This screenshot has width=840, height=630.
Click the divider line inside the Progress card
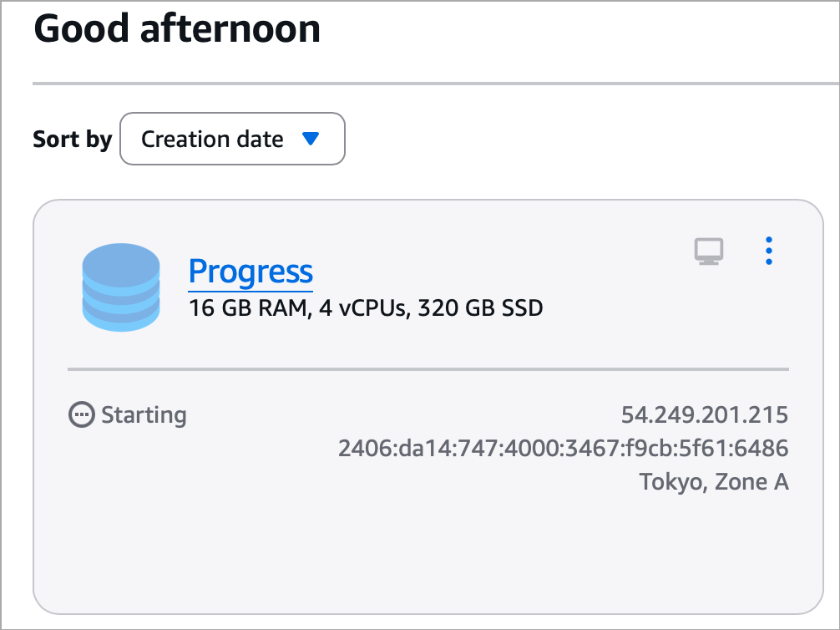tap(428, 368)
